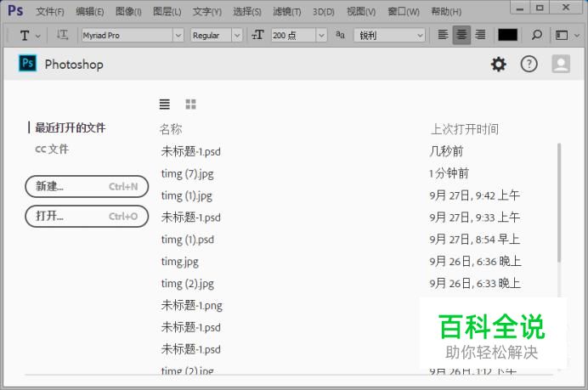Viewport: 588px width, 390px height.
Task: Open timg (2).jpg from 6:33 晚上
Action: (188, 284)
